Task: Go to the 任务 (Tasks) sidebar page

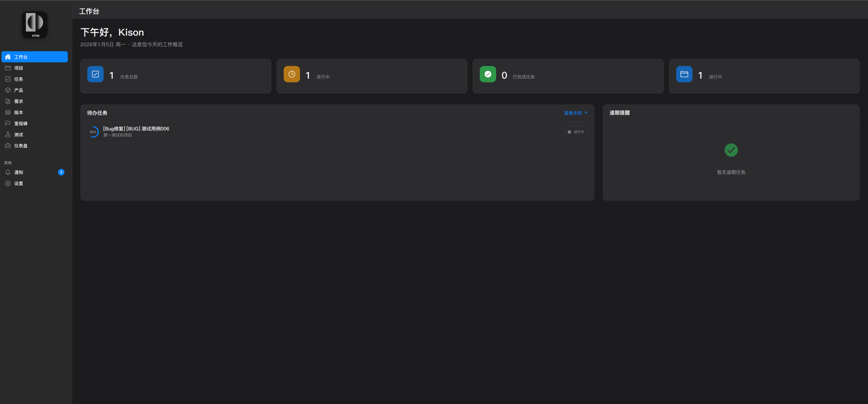Action: (x=19, y=79)
